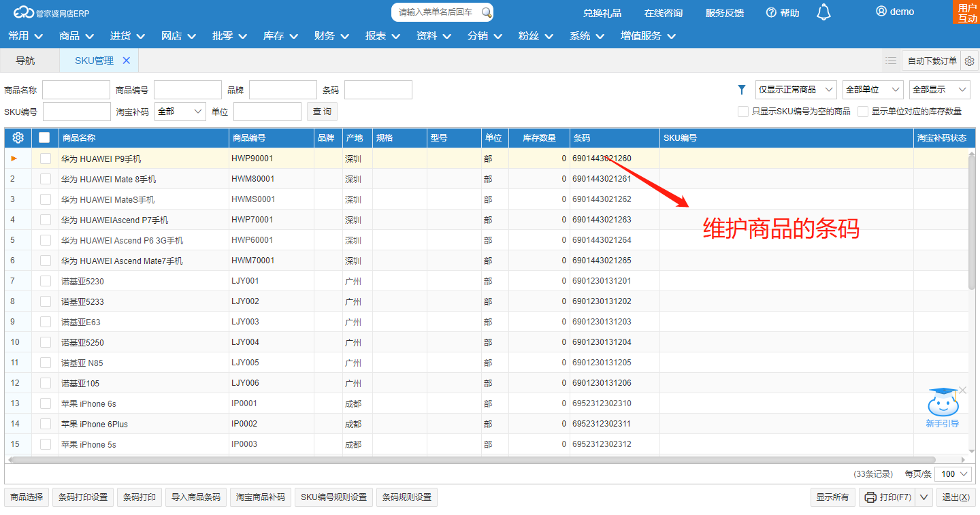Click the 导入商品条码 button
Image resolution: width=980 pixels, height=515 pixels.
coord(196,497)
